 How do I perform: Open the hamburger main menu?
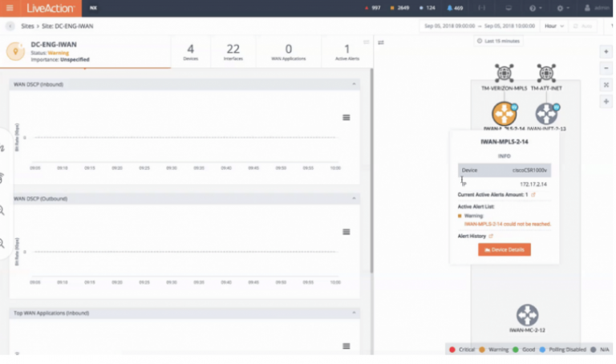[10, 8]
